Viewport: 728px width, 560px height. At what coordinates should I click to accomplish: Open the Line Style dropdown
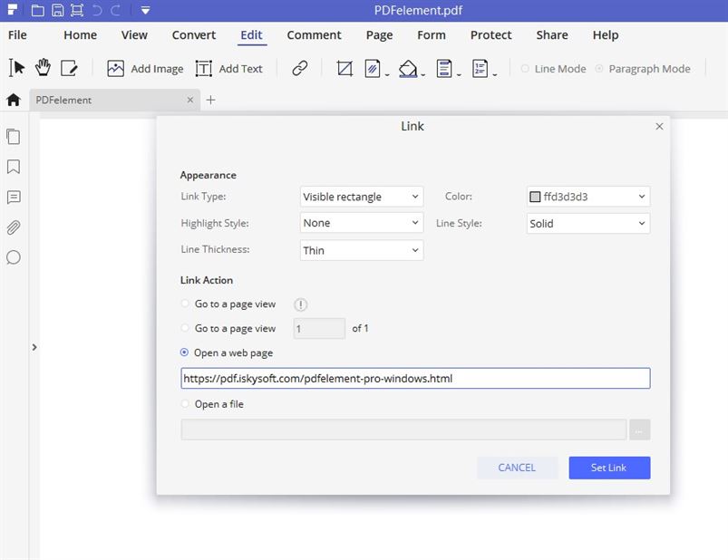588,224
